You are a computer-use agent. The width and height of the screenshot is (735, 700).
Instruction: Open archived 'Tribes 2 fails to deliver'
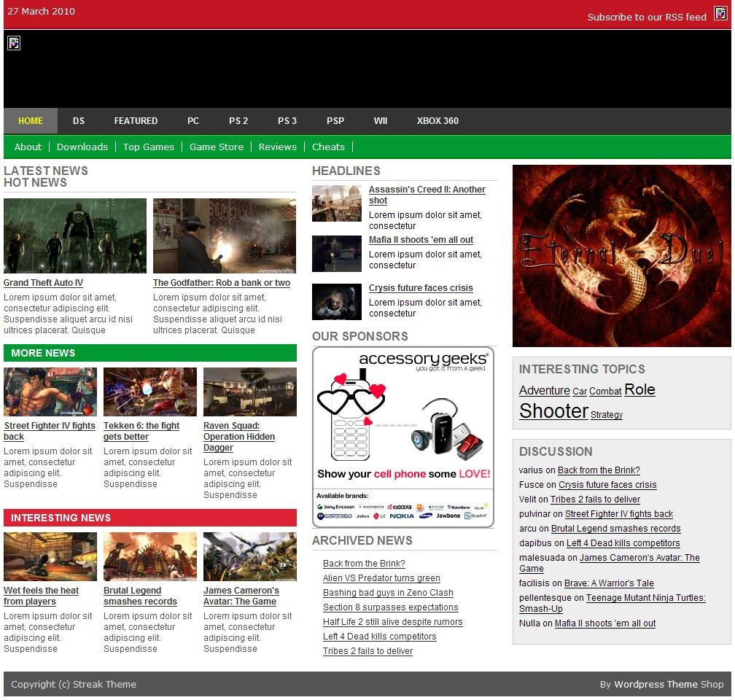(x=368, y=650)
